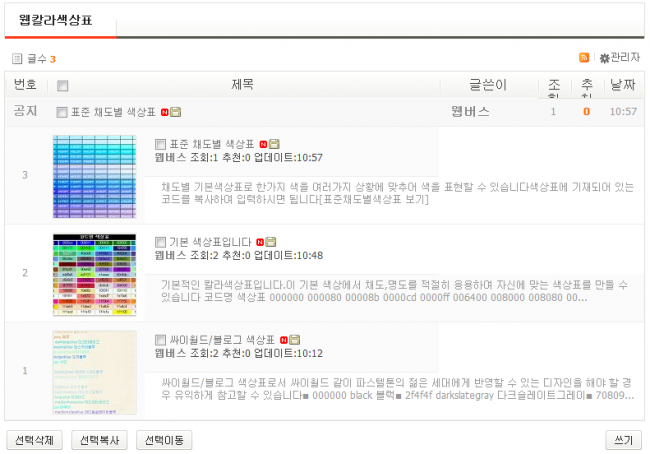The height and width of the screenshot is (454, 650).
Task: Click the info line 업데이트:10:12
Action: (x=288, y=353)
